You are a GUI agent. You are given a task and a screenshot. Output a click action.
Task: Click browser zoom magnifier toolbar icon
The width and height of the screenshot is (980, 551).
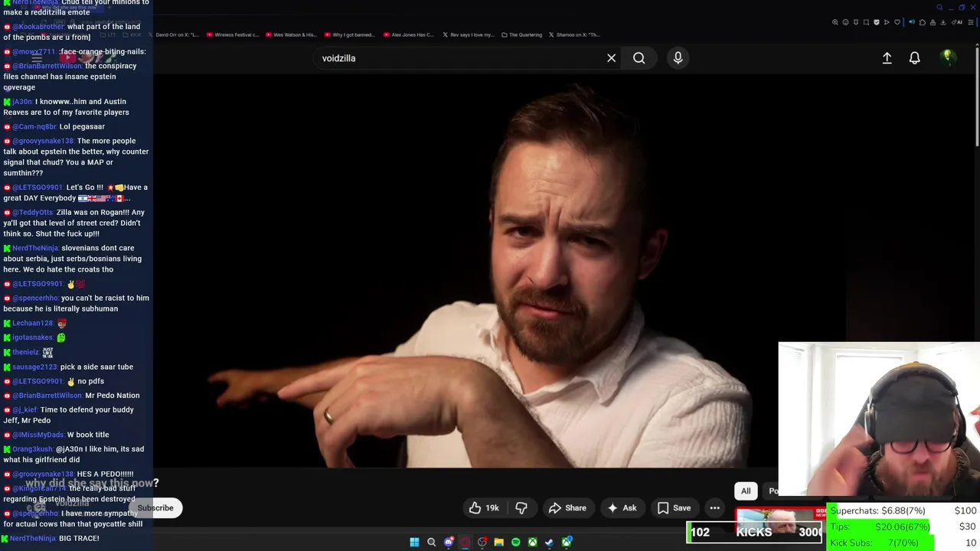(x=835, y=22)
